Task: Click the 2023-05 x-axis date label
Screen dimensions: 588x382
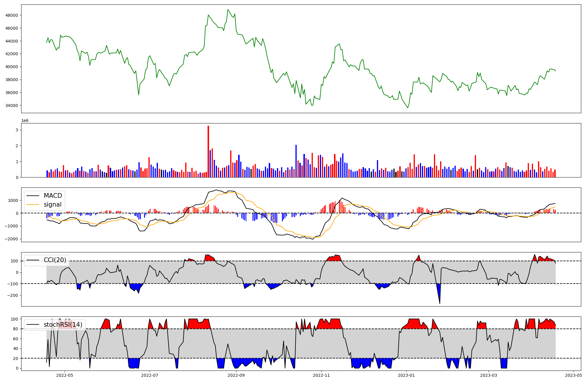Action: [574, 375]
